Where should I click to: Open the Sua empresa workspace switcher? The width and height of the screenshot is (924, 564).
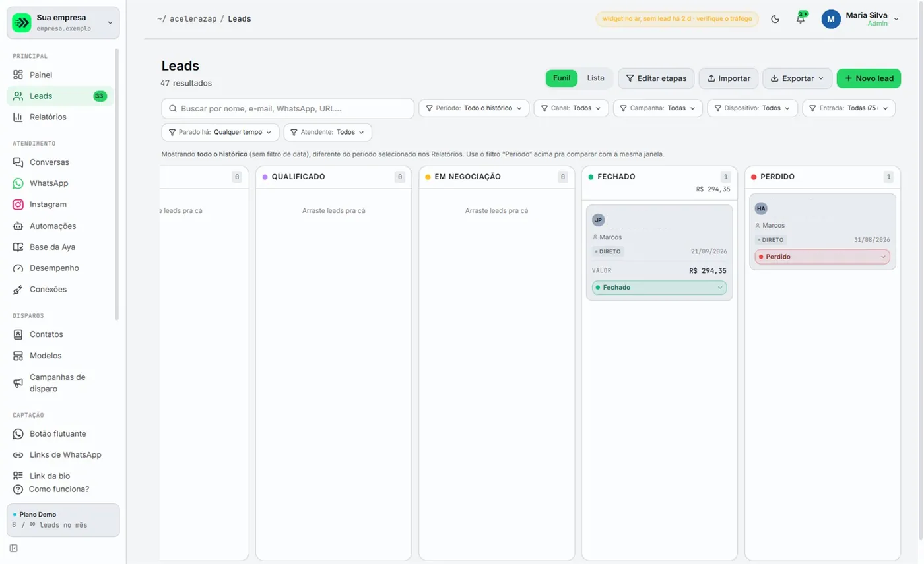pyautogui.click(x=63, y=22)
